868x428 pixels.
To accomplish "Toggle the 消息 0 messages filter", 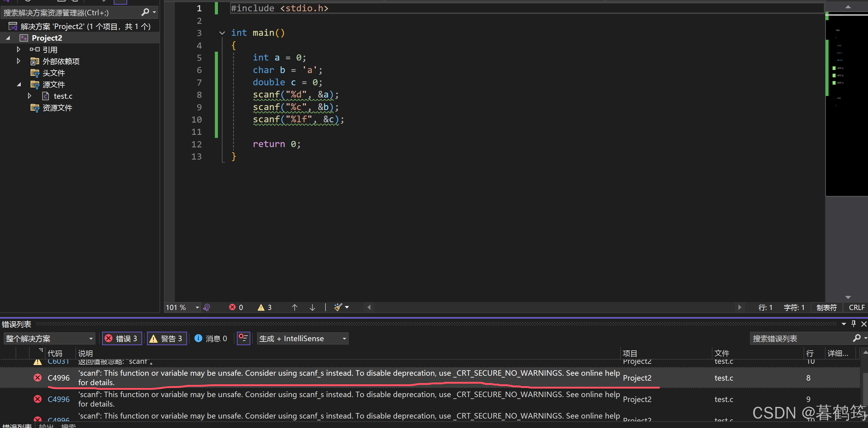I will tap(211, 338).
